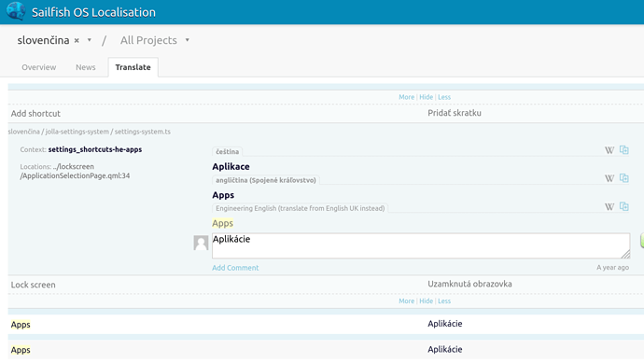Open the jolla-settings-system breadcrumb link

(77, 132)
